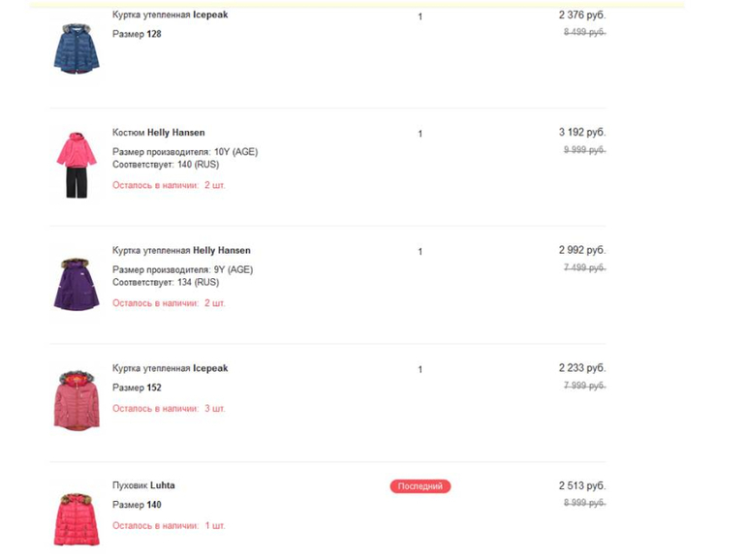Viewport: 746px width, 560px height.
Task: Click the Размер 140 text for Luhta
Action: click(137, 505)
